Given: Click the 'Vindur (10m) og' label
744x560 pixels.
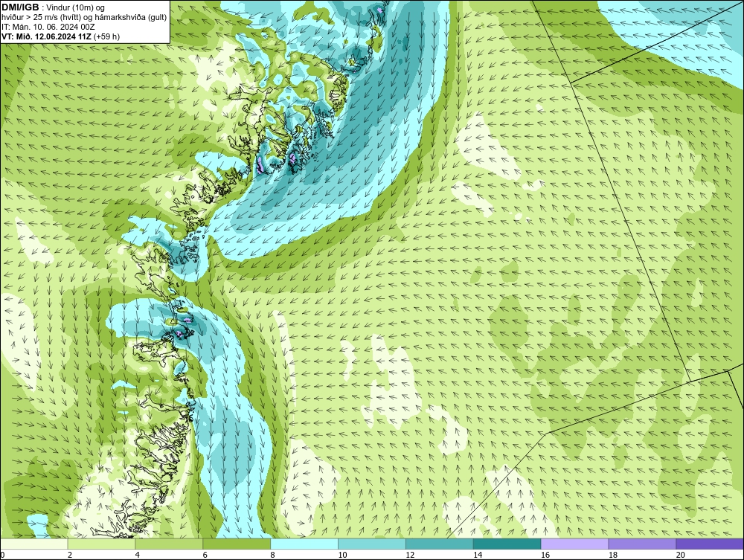Looking at the screenshot, I should pos(76,7).
